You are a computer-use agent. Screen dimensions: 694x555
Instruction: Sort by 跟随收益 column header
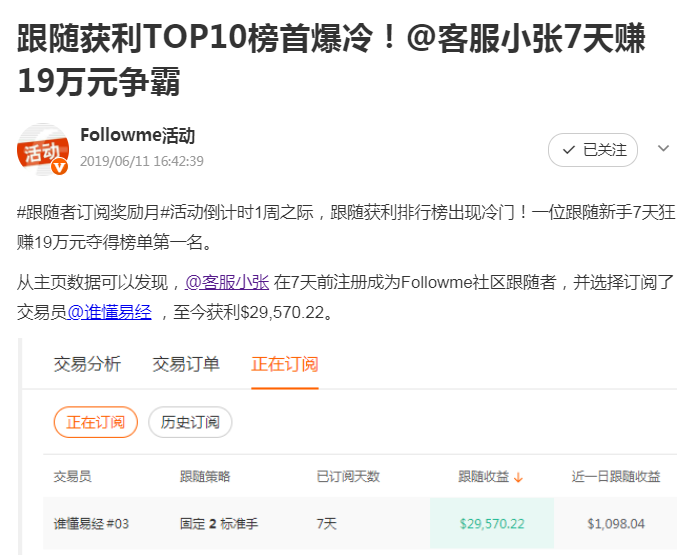[x=483, y=476]
